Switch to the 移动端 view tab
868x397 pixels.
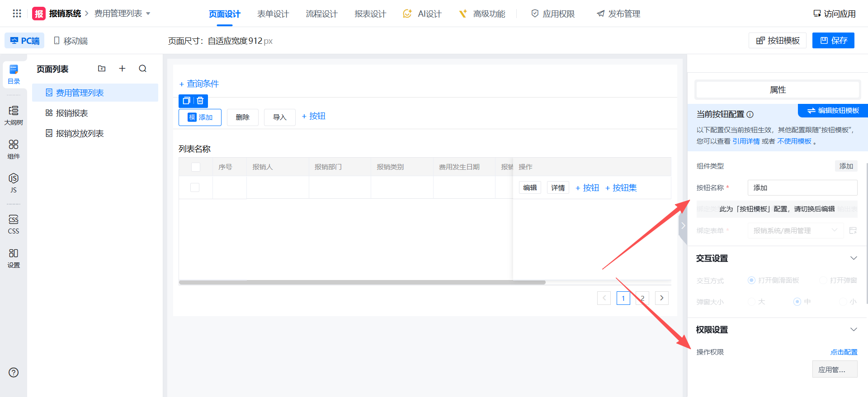click(x=71, y=41)
